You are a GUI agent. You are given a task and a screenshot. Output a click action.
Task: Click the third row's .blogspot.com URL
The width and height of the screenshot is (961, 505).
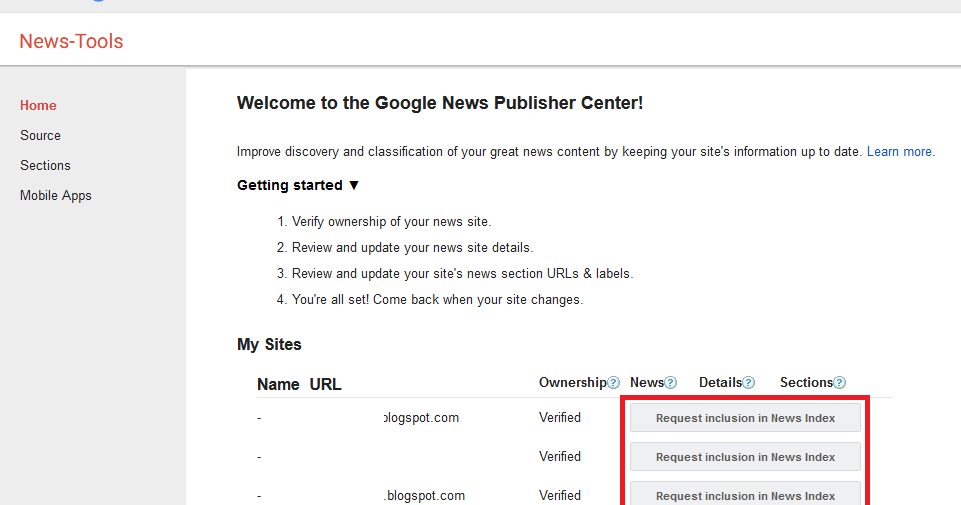coord(424,496)
